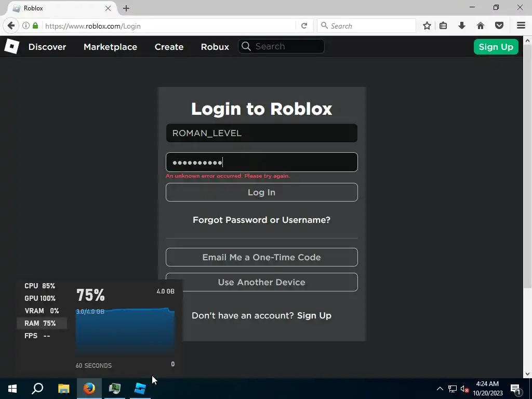
Task: Open the Create page
Action: pos(169,47)
